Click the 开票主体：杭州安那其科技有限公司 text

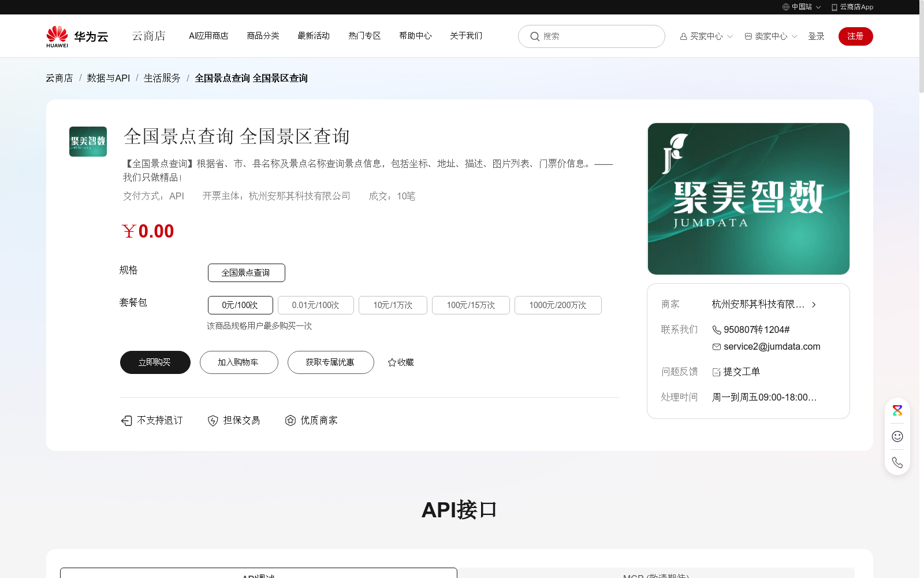277,197
